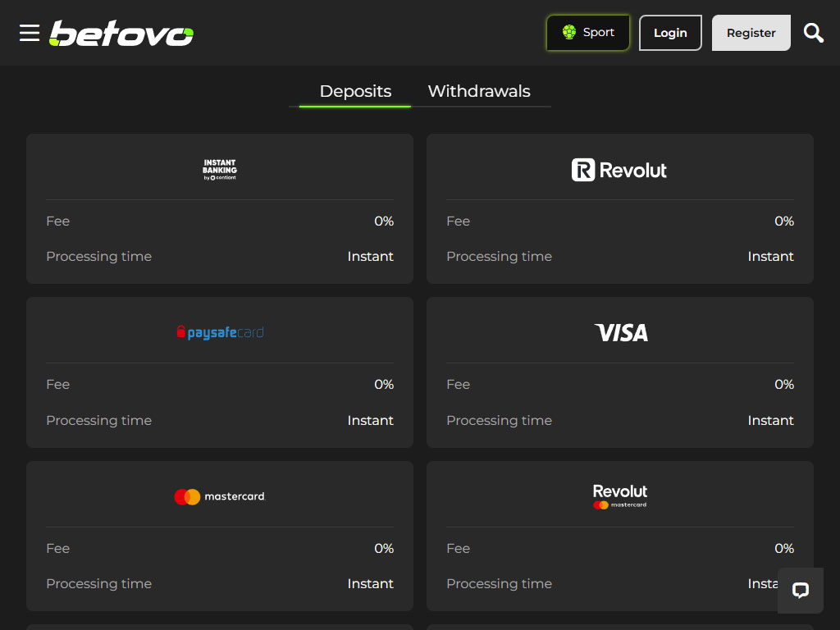Click the Fee label in the Revolut mastercard card
The height and width of the screenshot is (630, 840).
point(458,549)
